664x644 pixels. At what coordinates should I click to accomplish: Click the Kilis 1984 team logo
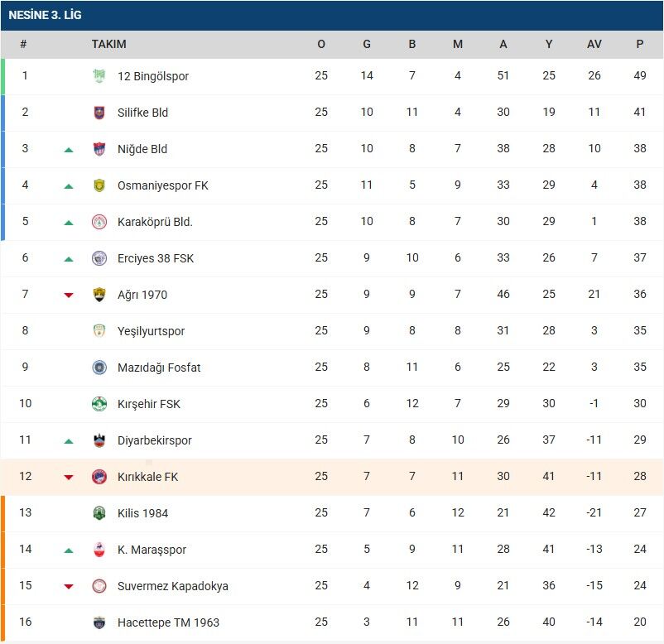pyautogui.click(x=99, y=513)
